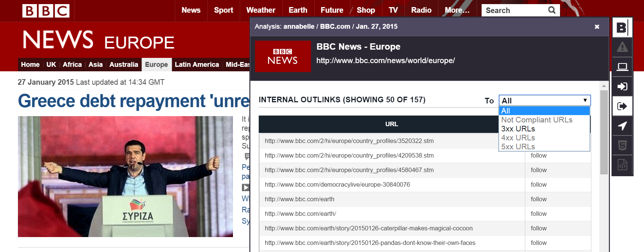The width and height of the screenshot is (644, 252).
Task: Go to the UK news tab
Action: click(51, 65)
